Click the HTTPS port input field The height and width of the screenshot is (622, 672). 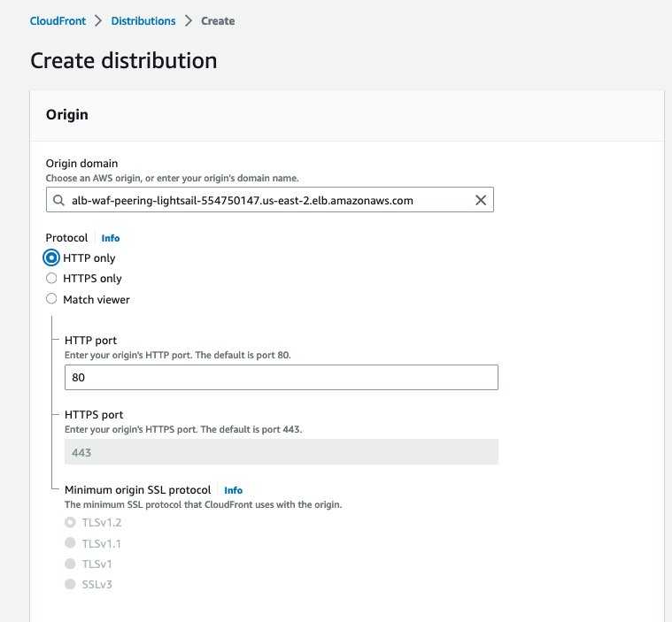pos(281,452)
